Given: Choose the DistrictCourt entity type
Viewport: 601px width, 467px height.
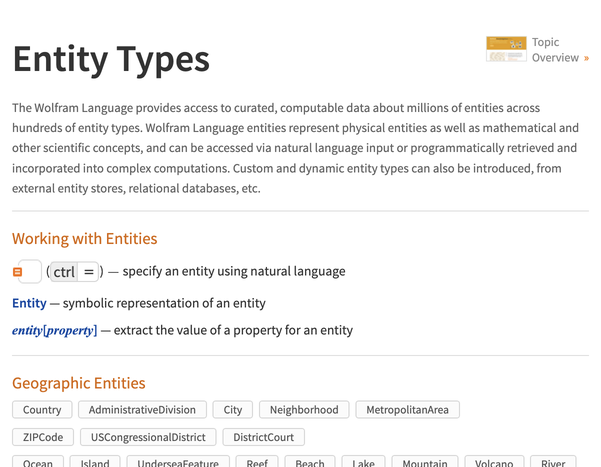Looking at the screenshot, I should (x=263, y=437).
